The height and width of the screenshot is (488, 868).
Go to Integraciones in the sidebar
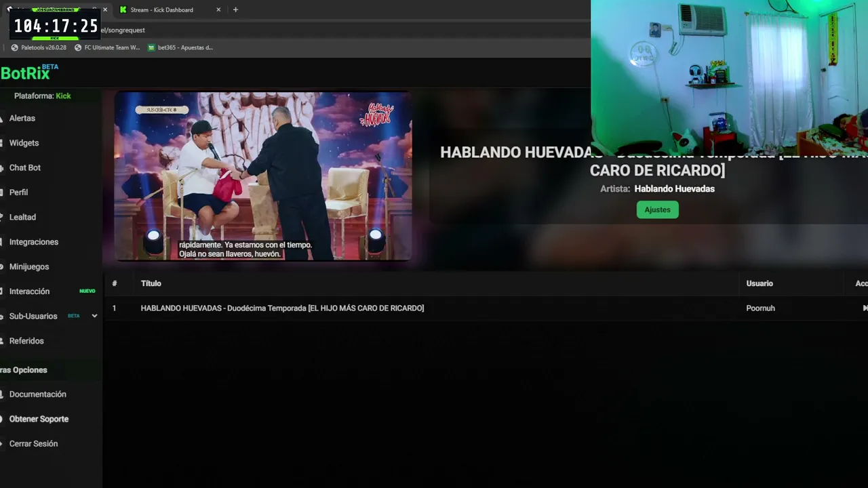point(34,242)
